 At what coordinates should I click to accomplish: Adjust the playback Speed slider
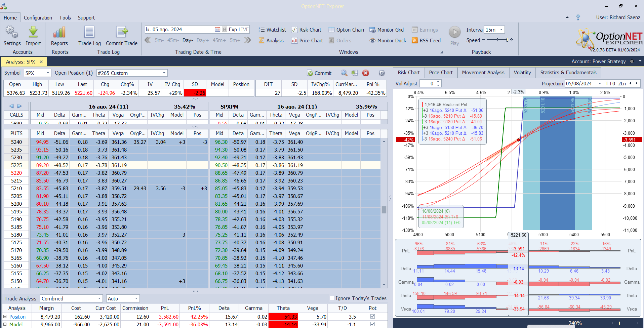click(x=497, y=40)
